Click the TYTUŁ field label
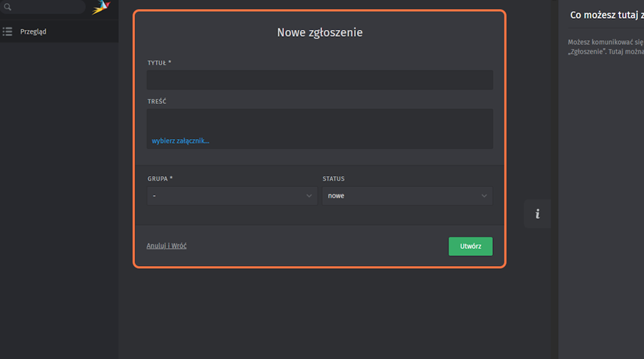Image resolution: width=644 pixels, height=359 pixels. coord(159,63)
